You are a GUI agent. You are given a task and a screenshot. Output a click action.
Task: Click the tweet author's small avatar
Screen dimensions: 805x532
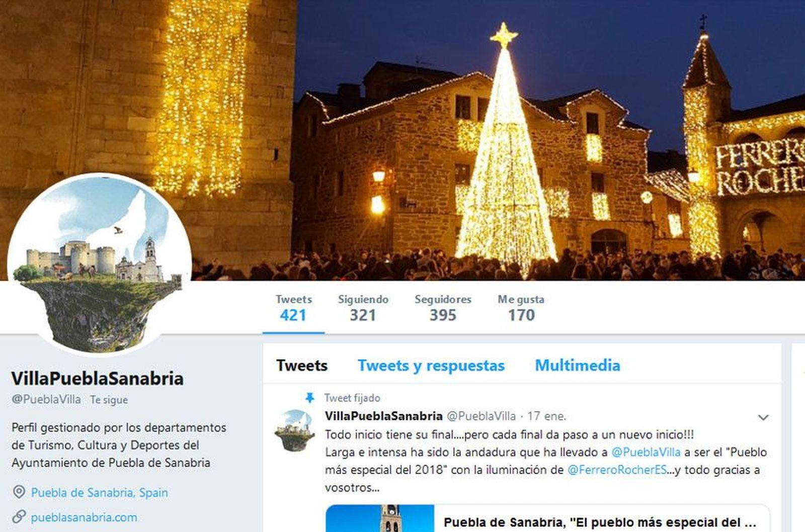(x=295, y=430)
